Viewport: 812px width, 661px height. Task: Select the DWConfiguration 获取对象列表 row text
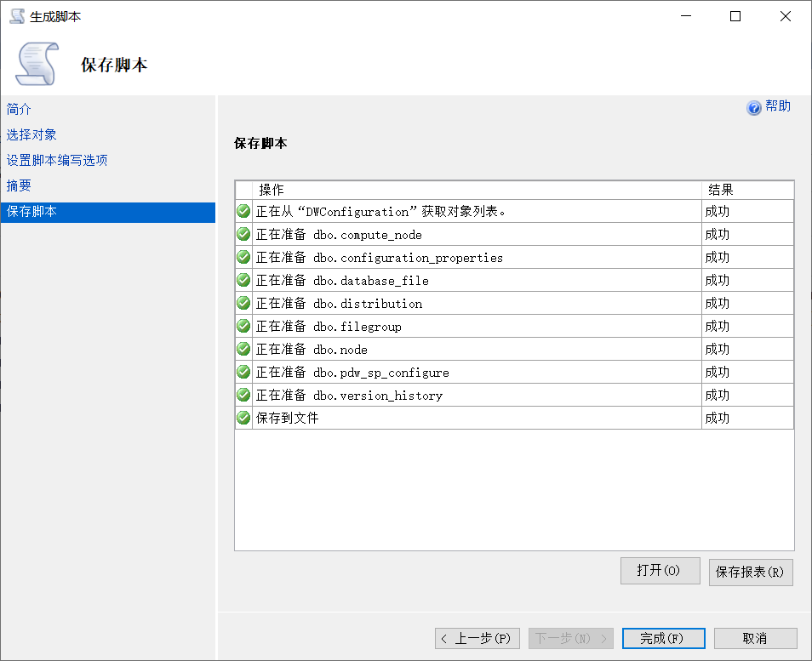click(380, 211)
